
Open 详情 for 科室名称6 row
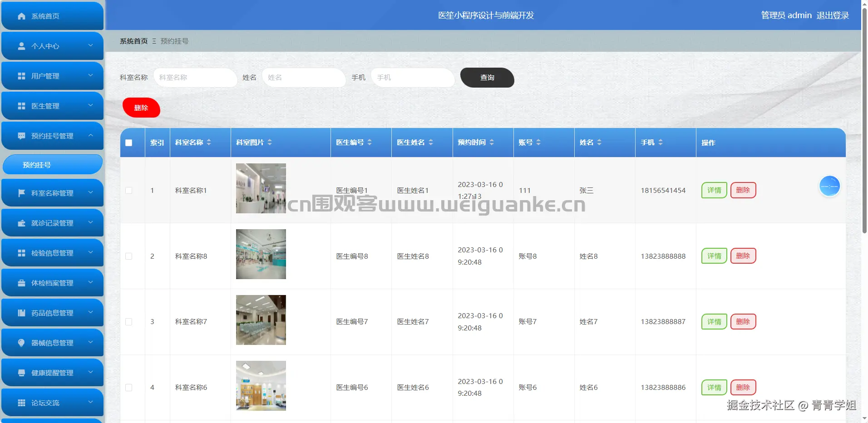point(714,388)
